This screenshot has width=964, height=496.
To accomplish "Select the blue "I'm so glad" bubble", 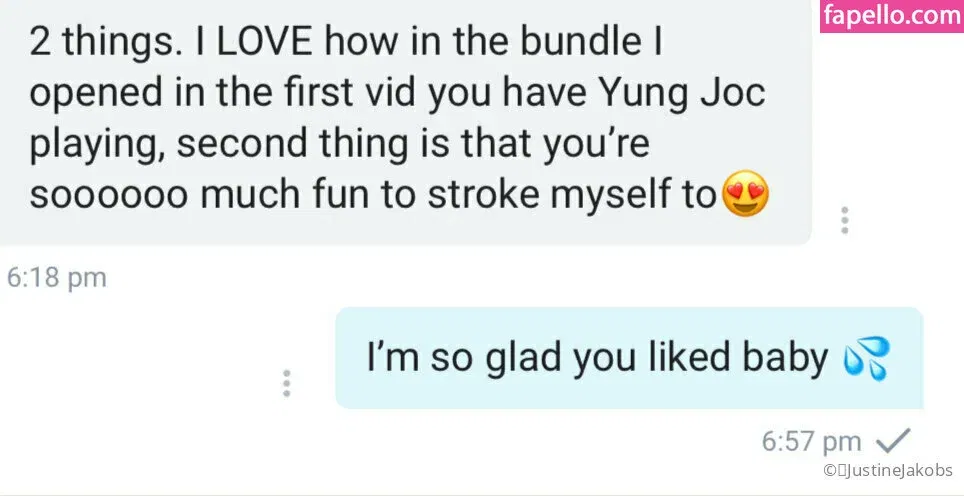I will click(x=629, y=358).
